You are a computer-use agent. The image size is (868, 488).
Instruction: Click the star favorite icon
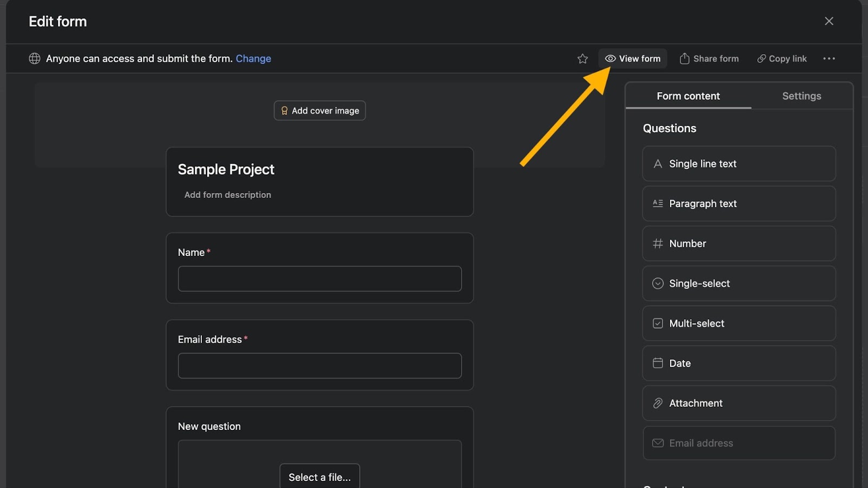point(583,59)
